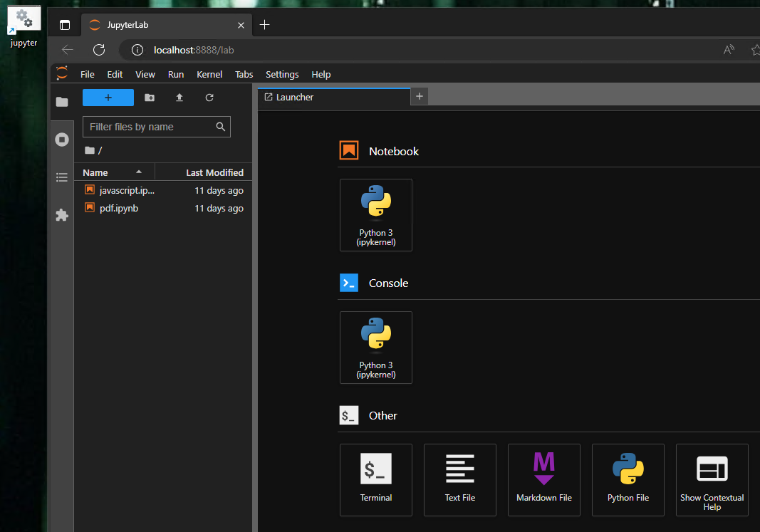The width and height of the screenshot is (760, 532).
Task: Launch a Python 3 Notebook
Action: point(376,214)
